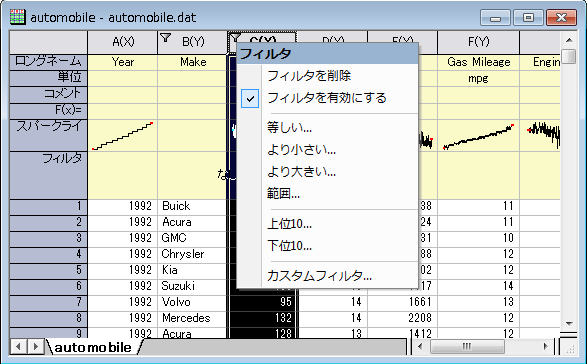Click the vertical scrollbar thumb
This screenshot has height=364, width=588.
569,56
